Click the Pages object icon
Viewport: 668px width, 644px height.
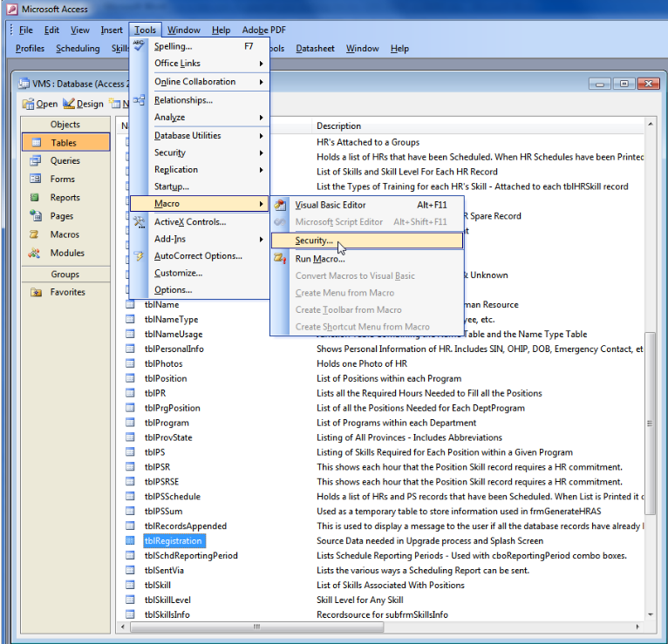[x=36, y=216]
